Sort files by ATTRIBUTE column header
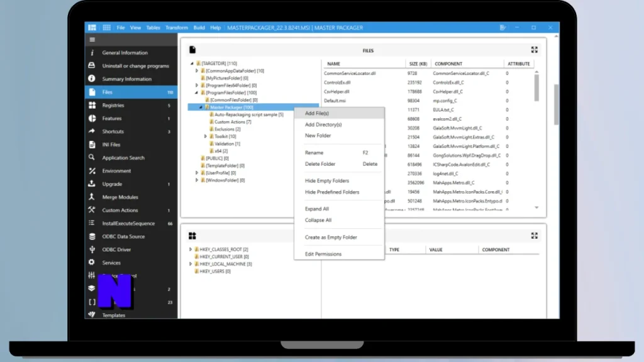Image resolution: width=644 pixels, height=362 pixels. point(519,63)
